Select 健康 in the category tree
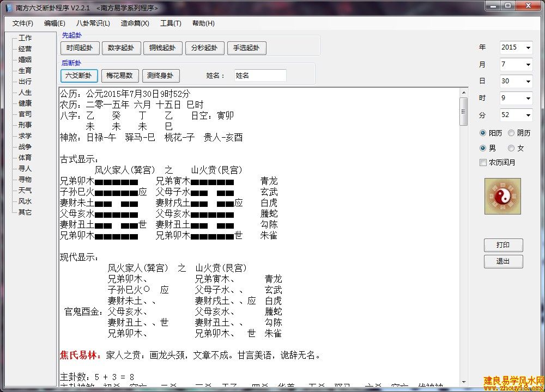545x392 pixels. tap(25, 103)
